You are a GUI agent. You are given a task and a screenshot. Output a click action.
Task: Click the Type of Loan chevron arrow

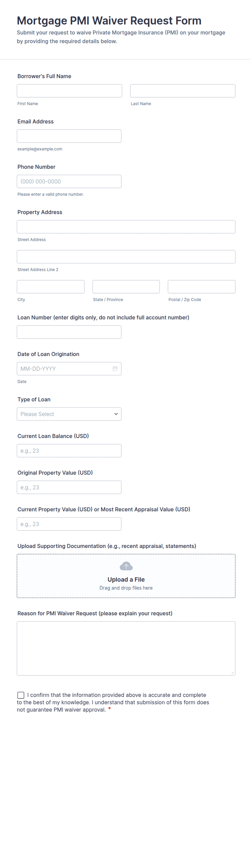coord(116,414)
